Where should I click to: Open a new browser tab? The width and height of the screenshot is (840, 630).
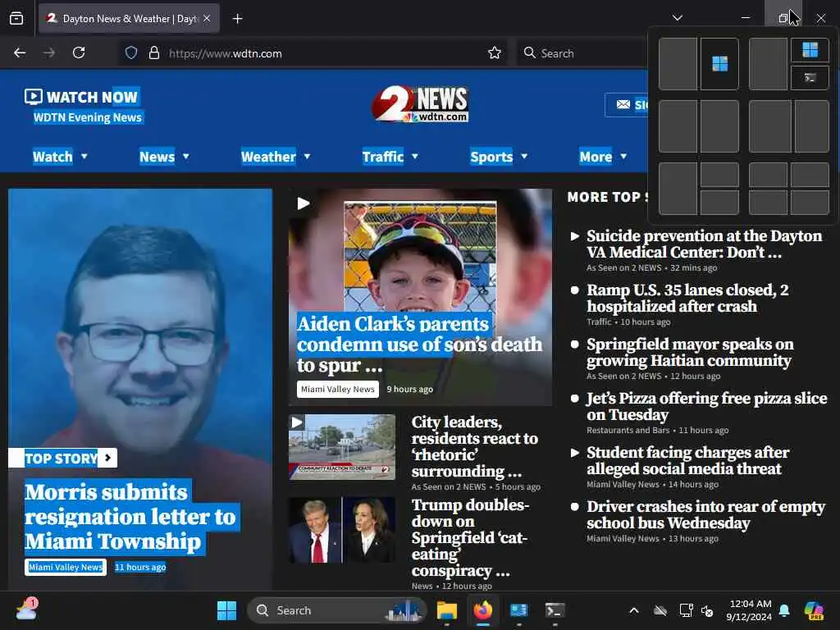[x=237, y=19]
